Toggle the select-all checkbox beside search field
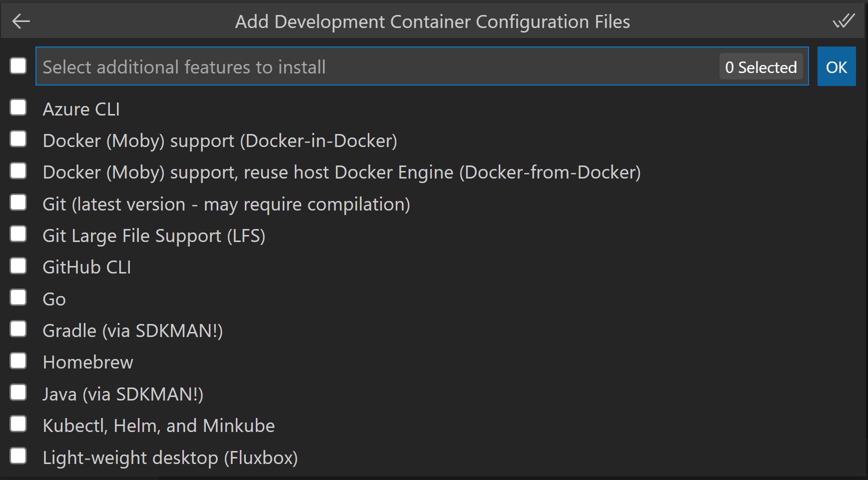Viewport: 868px width, 480px height. point(18,65)
